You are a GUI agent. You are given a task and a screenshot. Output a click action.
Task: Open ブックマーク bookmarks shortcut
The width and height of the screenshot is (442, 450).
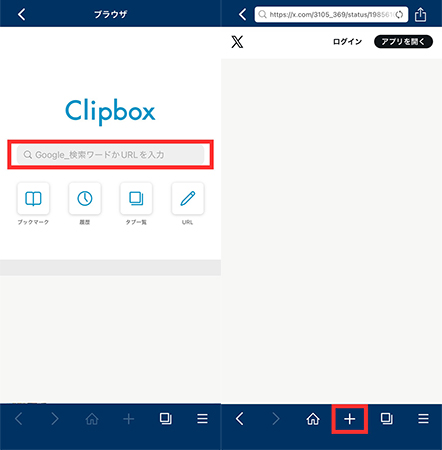pos(33,199)
